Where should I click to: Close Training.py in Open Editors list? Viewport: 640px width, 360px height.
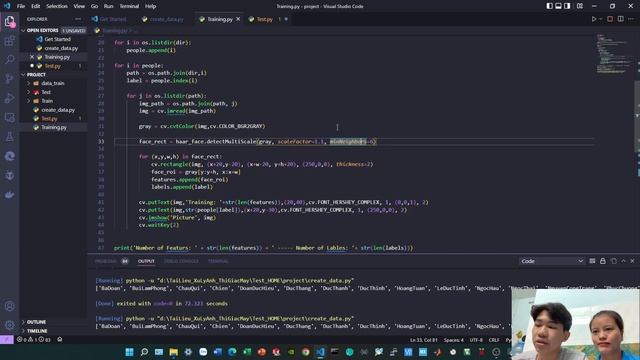[32, 57]
